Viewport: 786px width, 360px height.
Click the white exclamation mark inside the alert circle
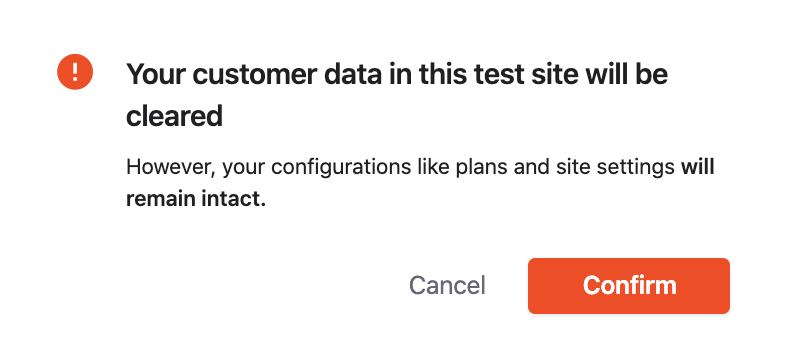[x=75, y=72]
